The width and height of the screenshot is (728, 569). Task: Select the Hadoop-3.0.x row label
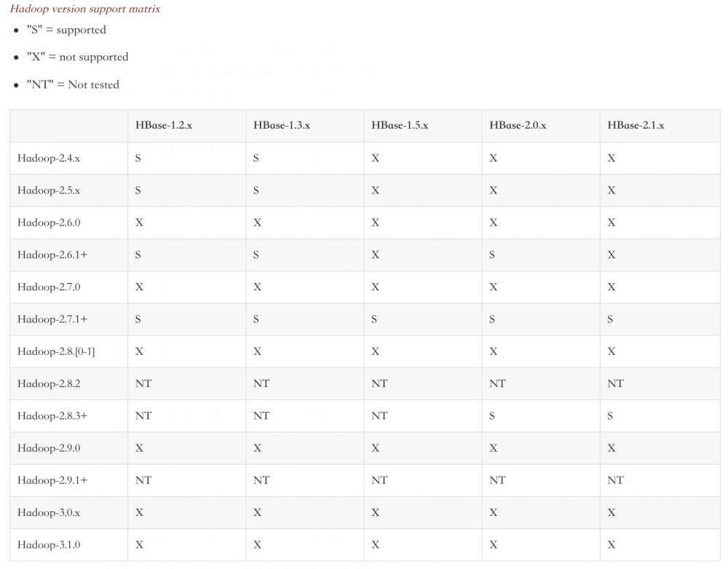[x=49, y=512]
